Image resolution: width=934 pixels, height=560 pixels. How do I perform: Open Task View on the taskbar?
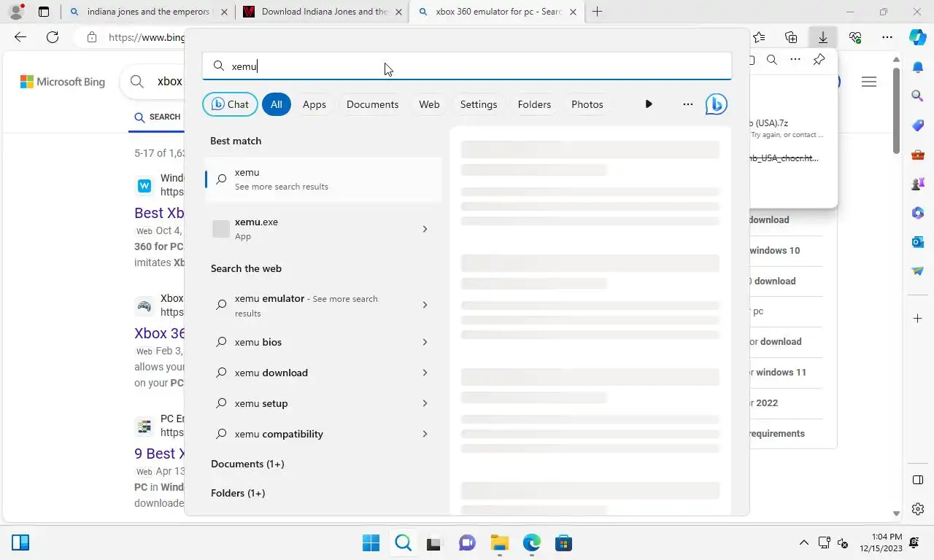point(435,543)
